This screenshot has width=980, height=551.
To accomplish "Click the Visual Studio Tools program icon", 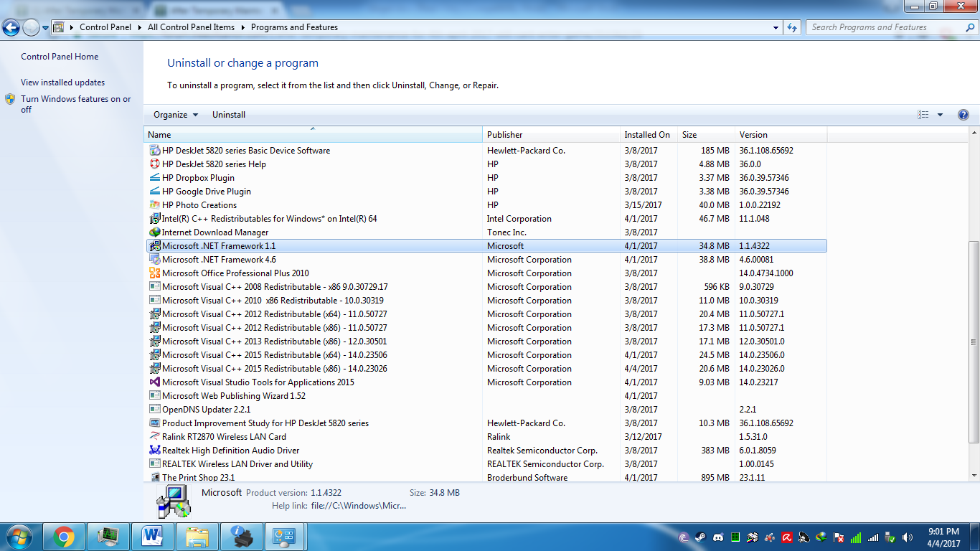I will pos(154,382).
